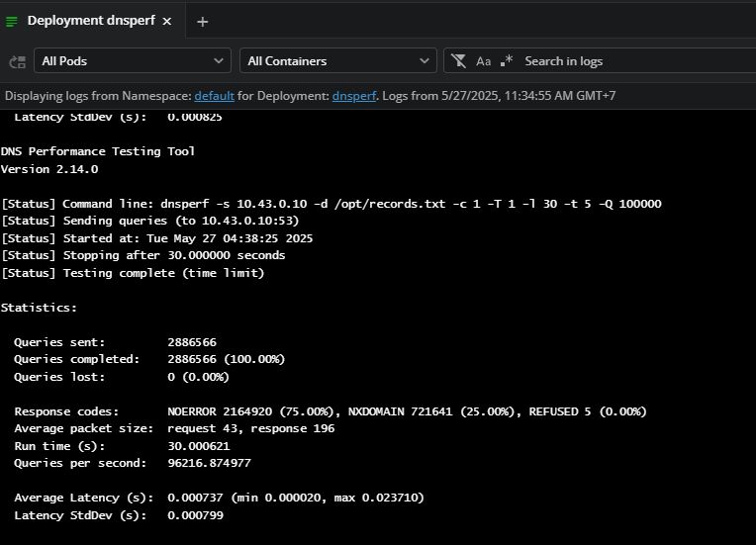Image resolution: width=756 pixels, height=545 pixels.
Task: Click the Queries sent value 2886566
Action: click(192, 342)
